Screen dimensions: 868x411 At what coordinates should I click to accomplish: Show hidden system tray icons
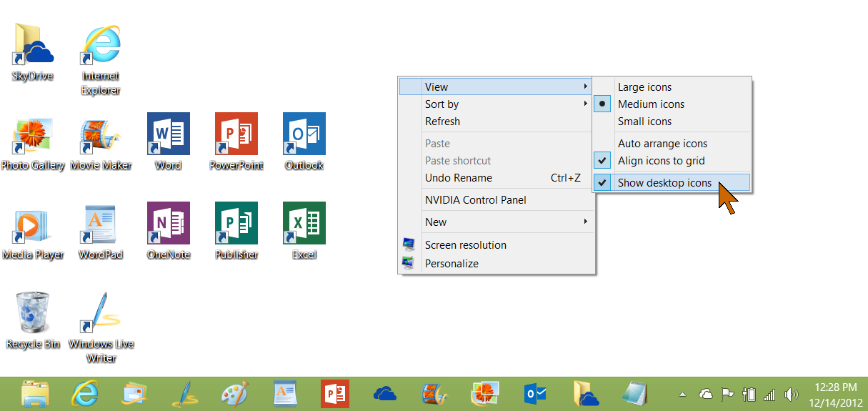682,395
